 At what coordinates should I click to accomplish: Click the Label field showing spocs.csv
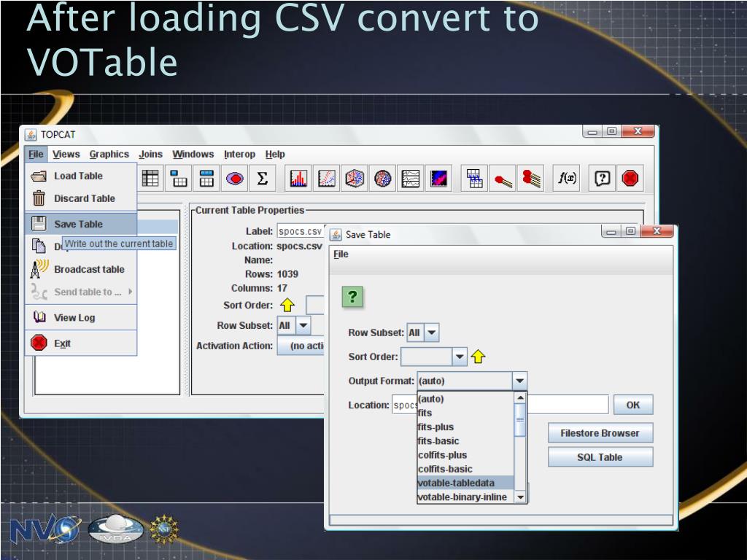coord(301,231)
